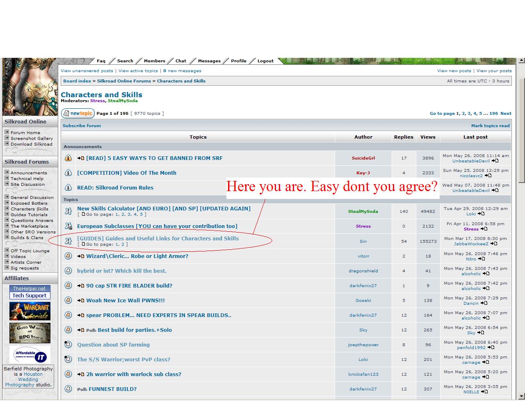This screenshot has height=420, width=525.
Task: Click sticky topic icon beside New Skills Calculator
Action: (x=68, y=211)
